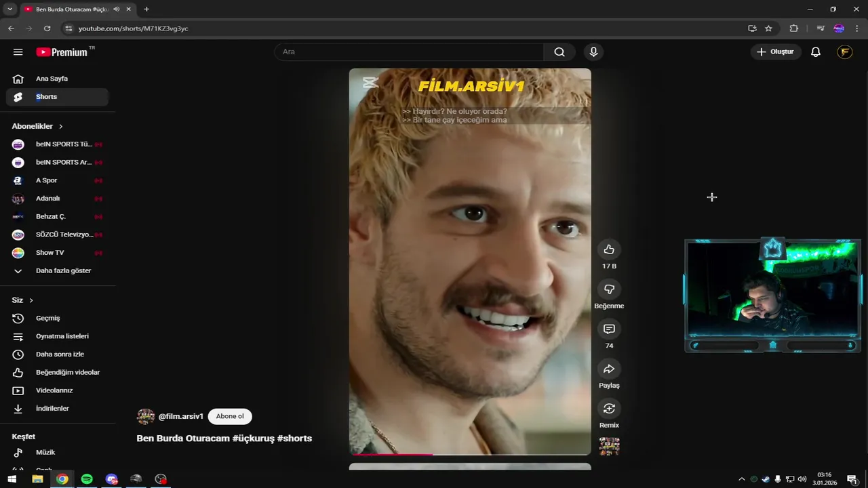The height and width of the screenshot is (488, 868).
Task: Go back in browser history
Action: (x=11, y=28)
